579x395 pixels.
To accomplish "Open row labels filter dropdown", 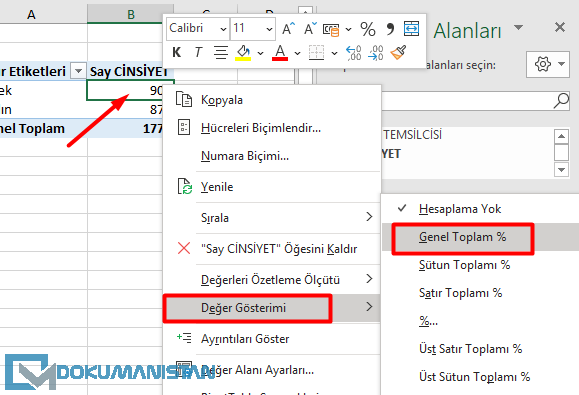I will pos(78,71).
